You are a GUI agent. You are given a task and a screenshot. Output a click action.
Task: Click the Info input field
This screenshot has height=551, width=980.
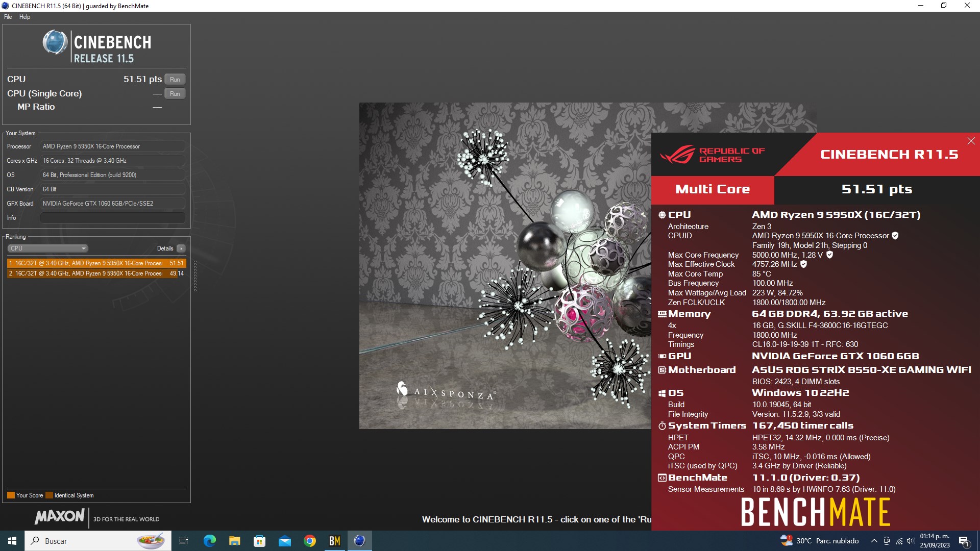tap(113, 218)
